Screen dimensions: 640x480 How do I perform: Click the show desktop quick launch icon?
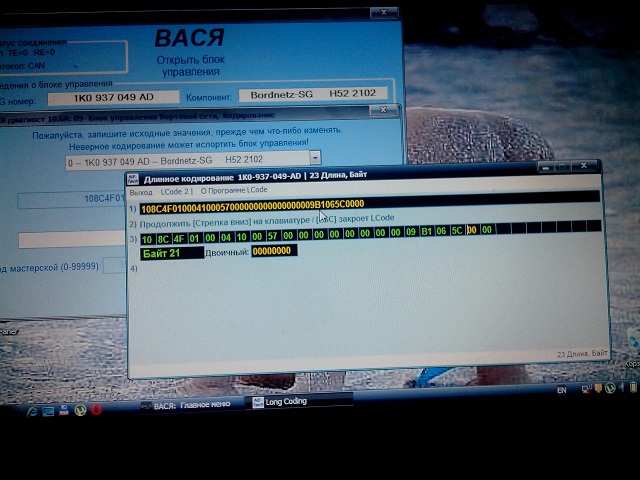[x=48, y=411]
